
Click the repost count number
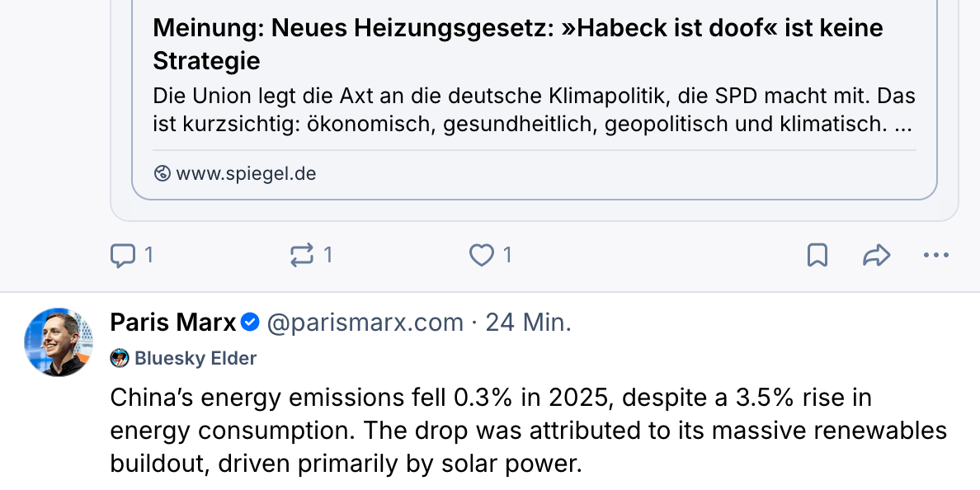(x=327, y=256)
